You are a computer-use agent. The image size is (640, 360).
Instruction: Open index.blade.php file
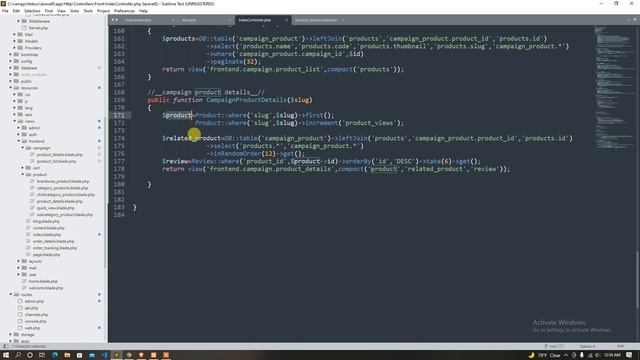[47, 235]
